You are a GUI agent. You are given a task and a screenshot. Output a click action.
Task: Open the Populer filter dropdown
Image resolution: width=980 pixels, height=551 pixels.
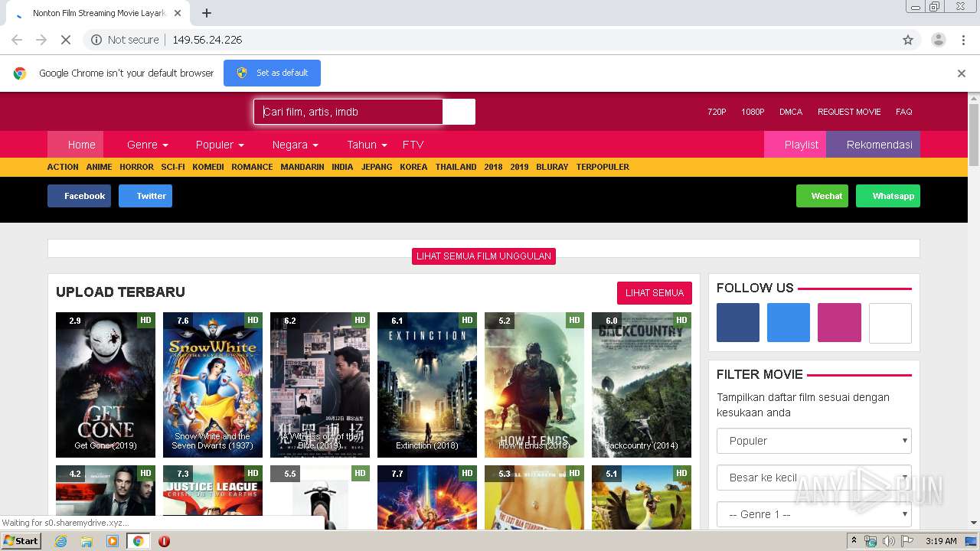pos(814,441)
